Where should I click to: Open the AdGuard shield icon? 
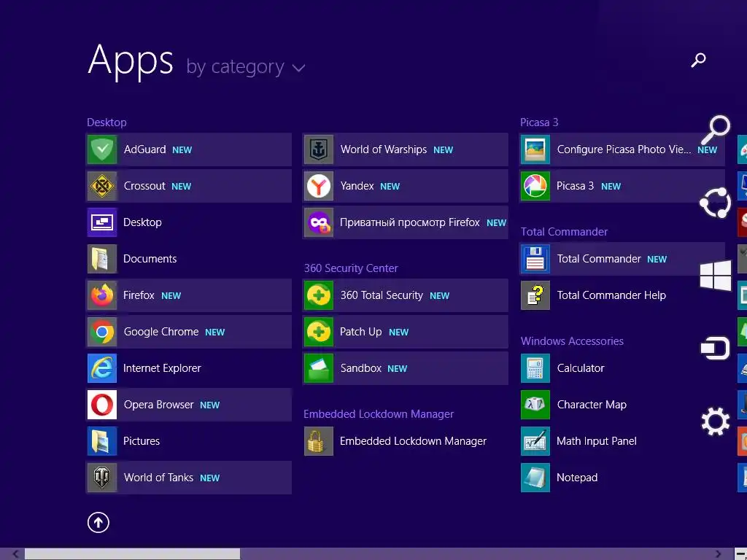point(102,149)
